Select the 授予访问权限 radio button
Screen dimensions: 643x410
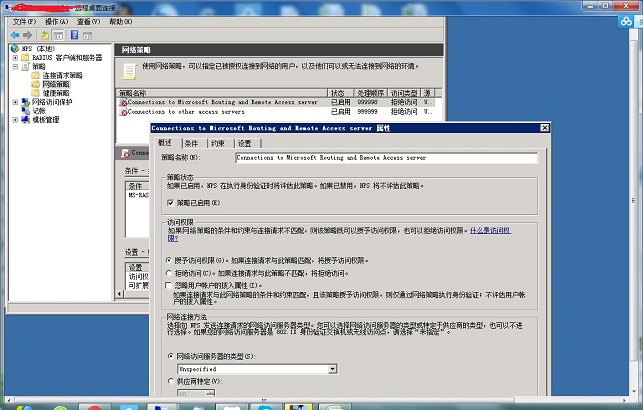tap(168, 259)
